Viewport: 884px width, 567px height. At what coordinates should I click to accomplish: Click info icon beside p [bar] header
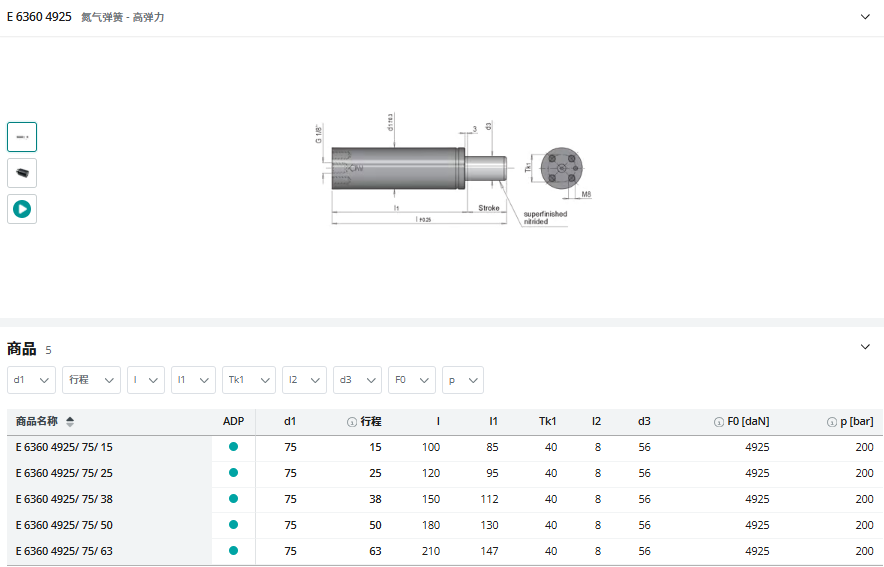coord(832,422)
